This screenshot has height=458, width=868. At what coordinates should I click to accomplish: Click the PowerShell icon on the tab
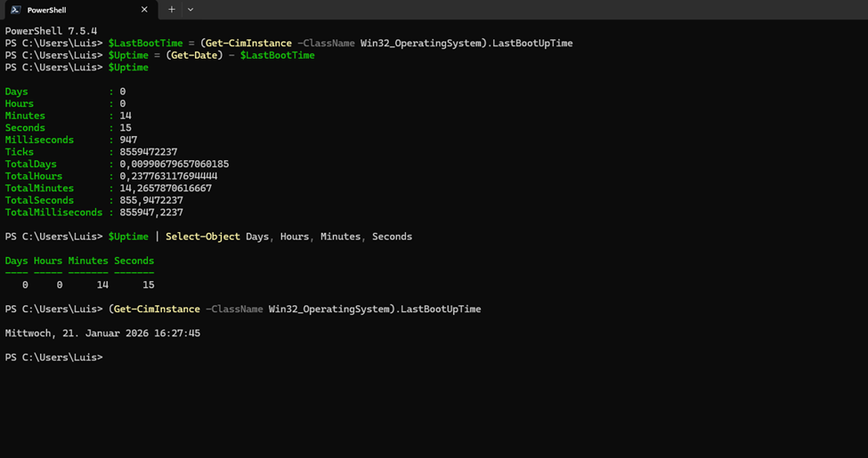pos(15,10)
